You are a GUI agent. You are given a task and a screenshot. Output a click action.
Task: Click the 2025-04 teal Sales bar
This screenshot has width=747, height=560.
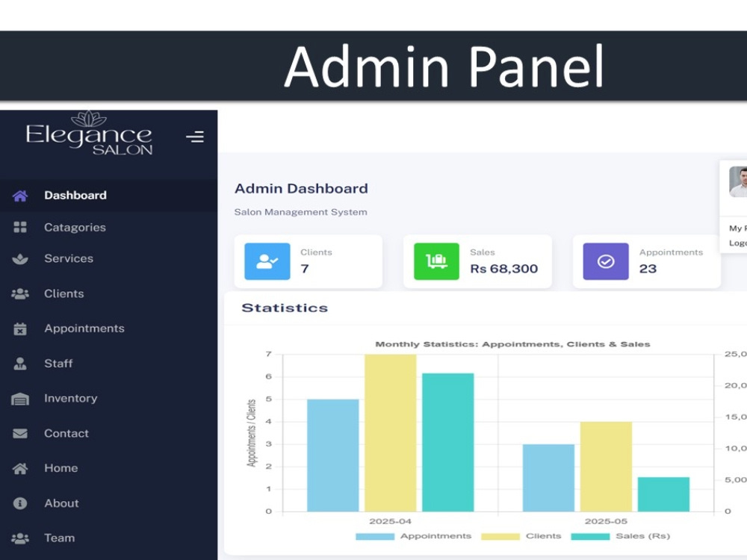pos(448,442)
